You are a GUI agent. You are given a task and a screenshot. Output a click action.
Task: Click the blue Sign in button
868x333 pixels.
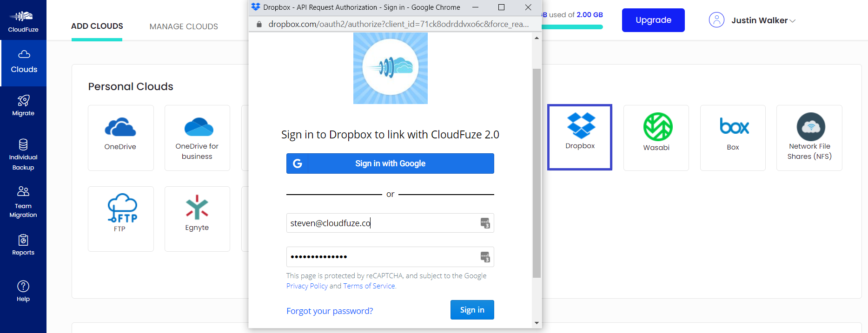tap(472, 310)
